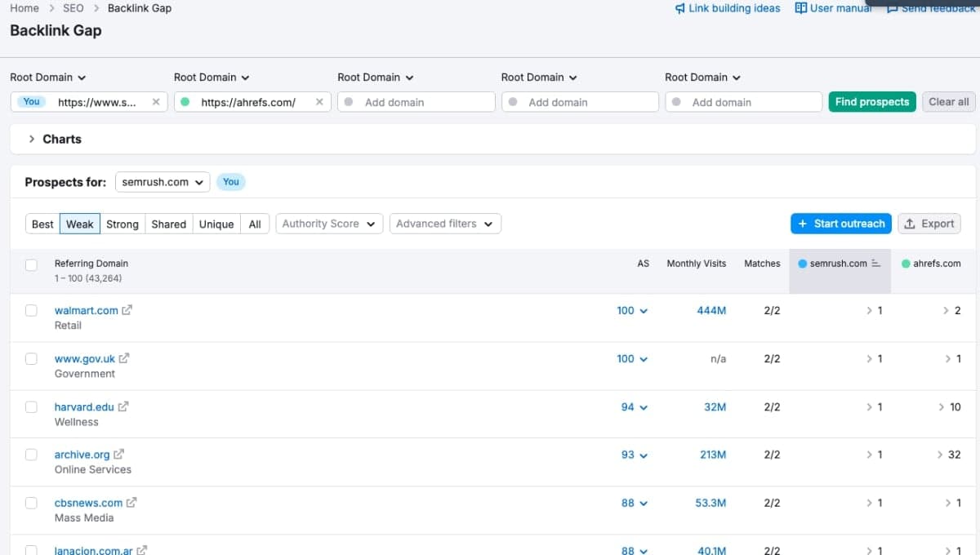
Task: Expand semrush.com backlinks arrow for walmart.com
Action: pos(869,311)
